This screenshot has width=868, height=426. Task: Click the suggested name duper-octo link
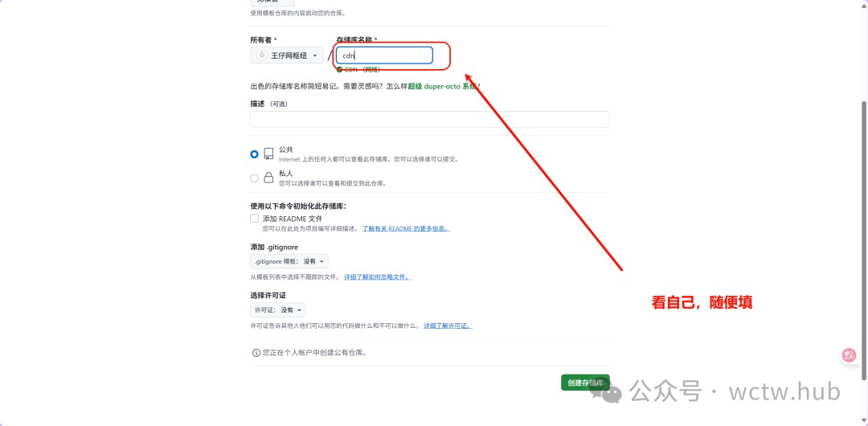click(x=442, y=87)
